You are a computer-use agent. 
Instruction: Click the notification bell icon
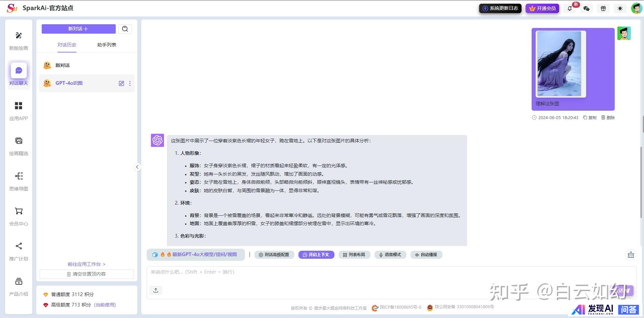click(570, 8)
